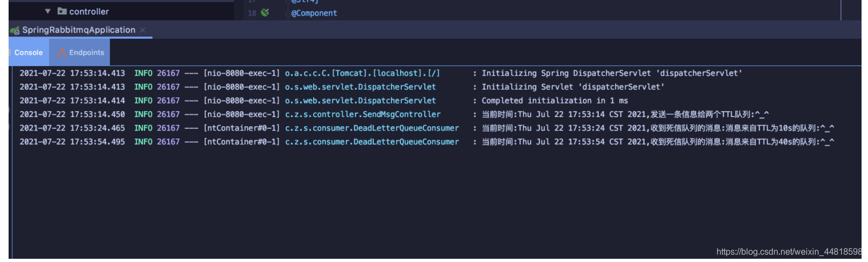This screenshot has height=262, width=868.
Task: Open the DeadLetterQueueConsumer link at 17:53:54.495
Action: 372,142
